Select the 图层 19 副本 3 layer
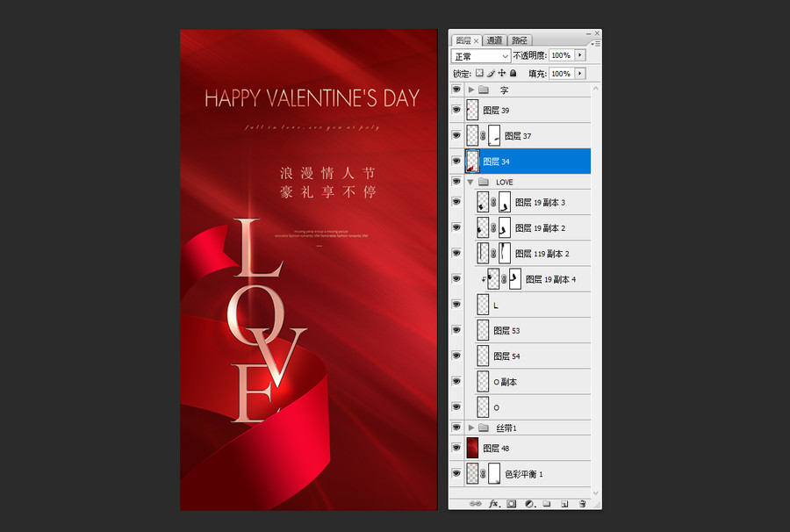The image size is (790, 532). pos(533,203)
